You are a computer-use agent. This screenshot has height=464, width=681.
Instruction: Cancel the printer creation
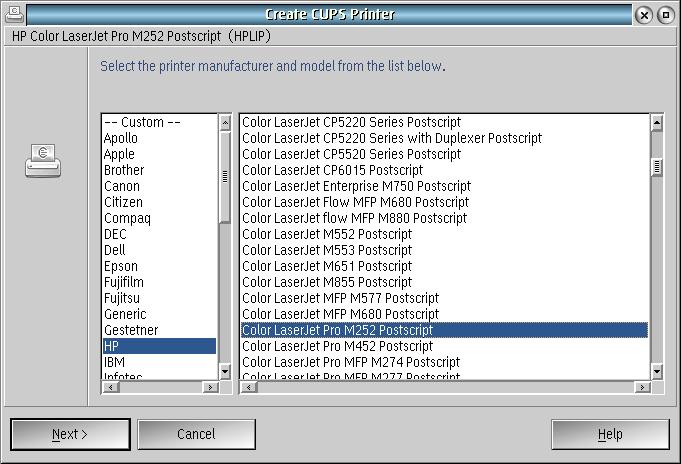coord(196,434)
